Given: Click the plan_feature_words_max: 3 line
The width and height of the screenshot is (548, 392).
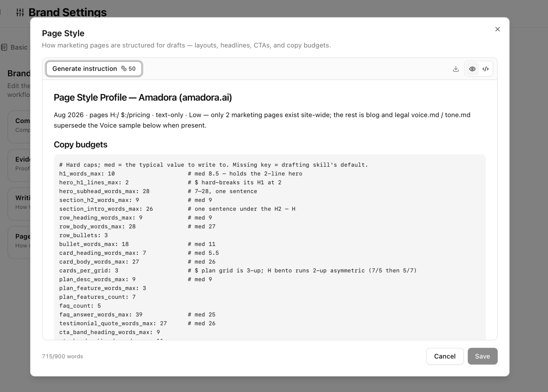Looking at the screenshot, I should (102, 288).
